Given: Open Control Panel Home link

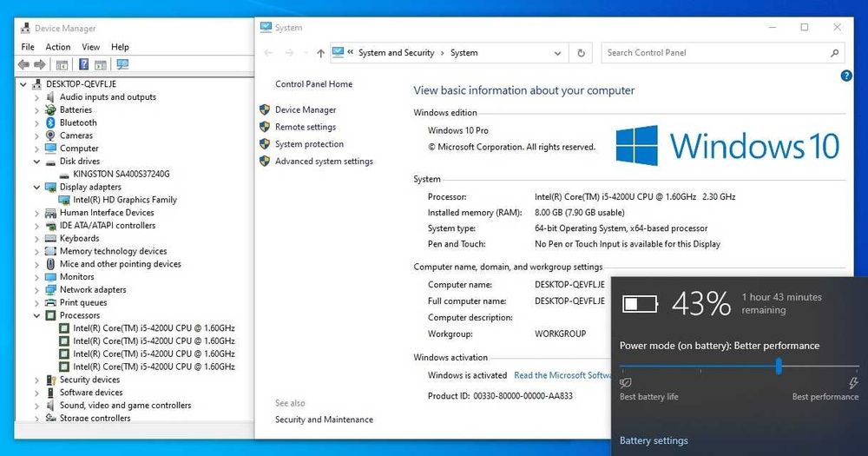Looking at the screenshot, I should pyautogui.click(x=314, y=84).
